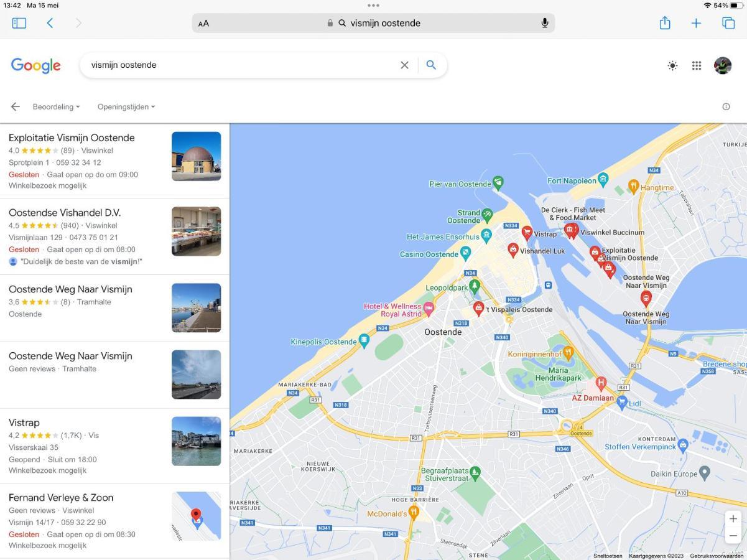Click the Google logo
The height and width of the screenshot is (560, 747).
(35, 65)
